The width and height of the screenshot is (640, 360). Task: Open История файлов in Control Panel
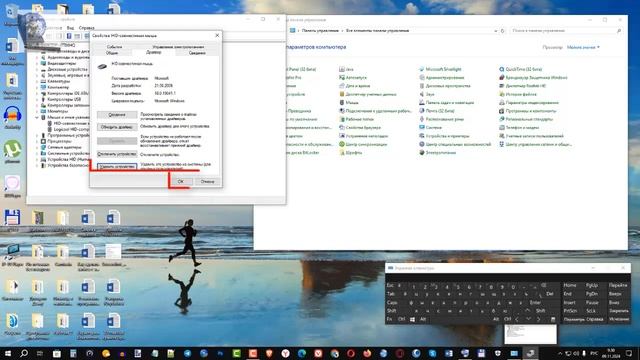tap(518, 94)
